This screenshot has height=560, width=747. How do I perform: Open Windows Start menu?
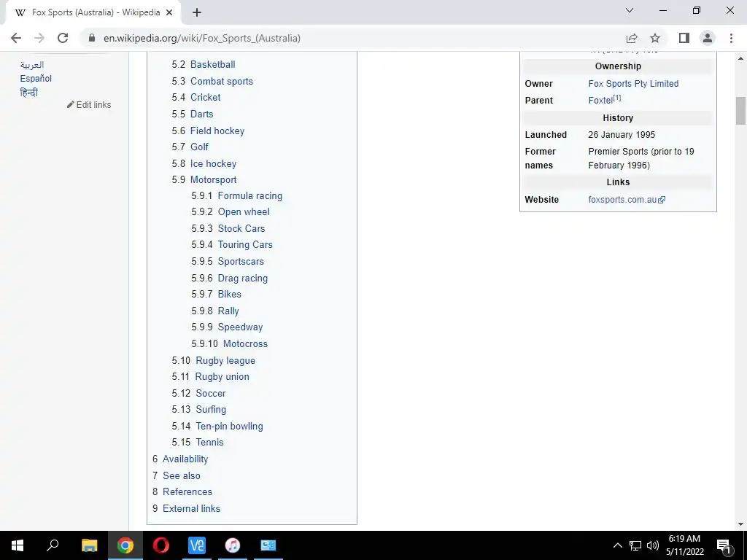[x=18, y=545]
